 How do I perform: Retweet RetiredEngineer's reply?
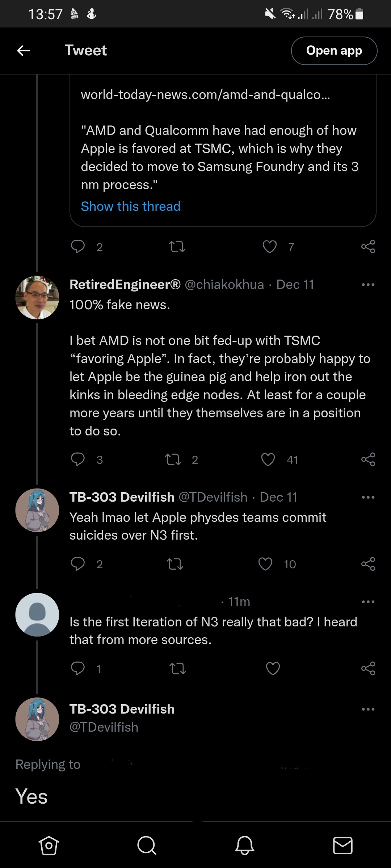tap(173, 460)
